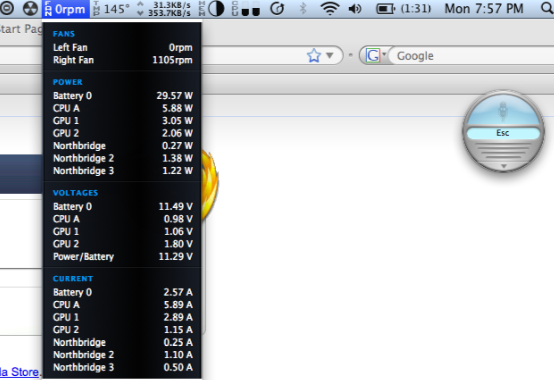The height and width of the screenshot is (380, 554).
Task: Open the temperature monitor showing 145°
Action: click(111, 9)
